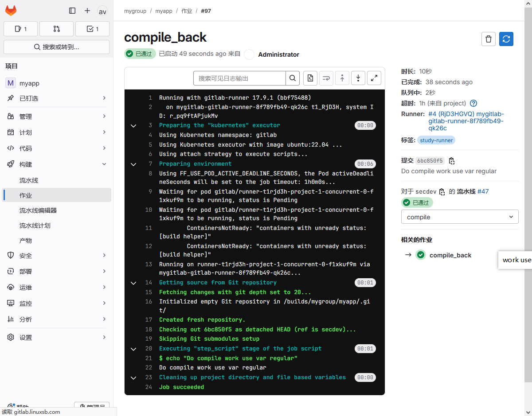Retry the job with refresh icon
The width and height of the screenshot is (532, 416).
[506, 39]
